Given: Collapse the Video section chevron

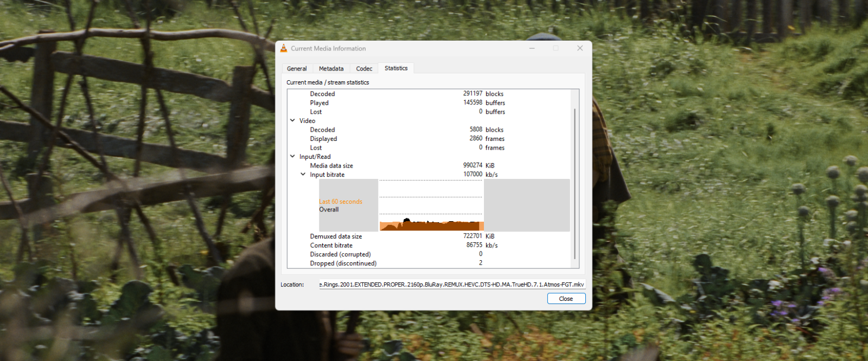Looking at the screenshot, I should [292, 121].
